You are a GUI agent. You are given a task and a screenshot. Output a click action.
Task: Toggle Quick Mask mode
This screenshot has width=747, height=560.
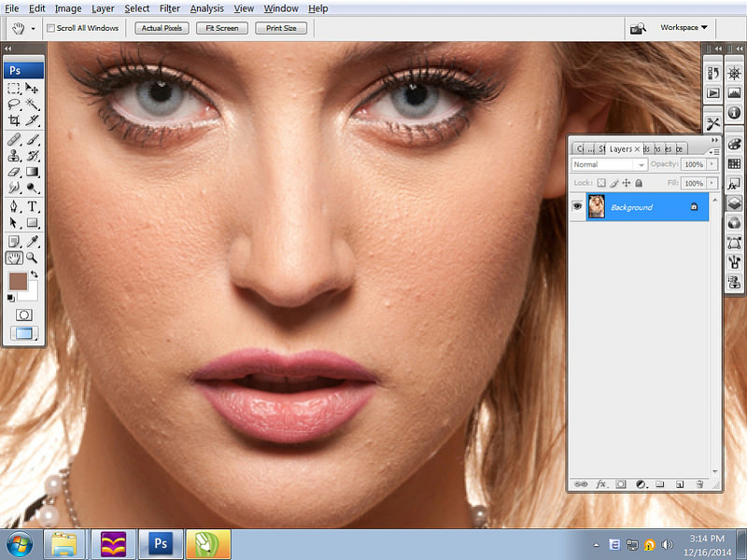click(x=24, y=315)
